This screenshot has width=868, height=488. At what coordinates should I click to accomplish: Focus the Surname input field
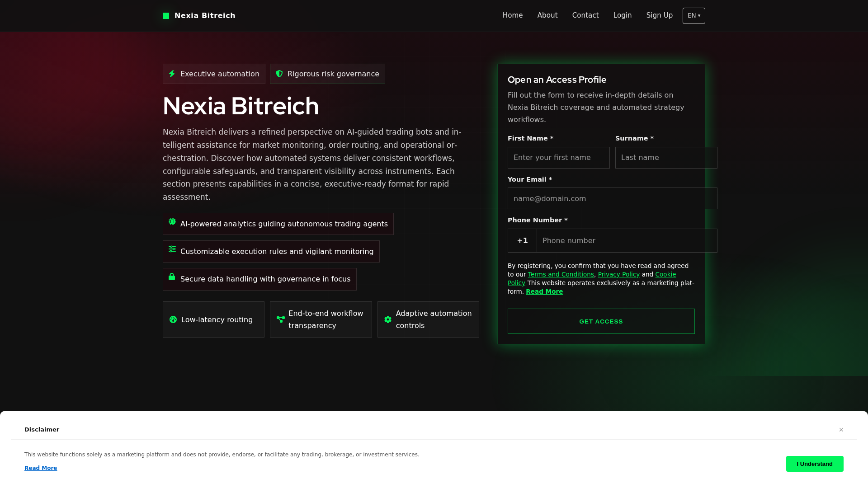tap(666, 158)
